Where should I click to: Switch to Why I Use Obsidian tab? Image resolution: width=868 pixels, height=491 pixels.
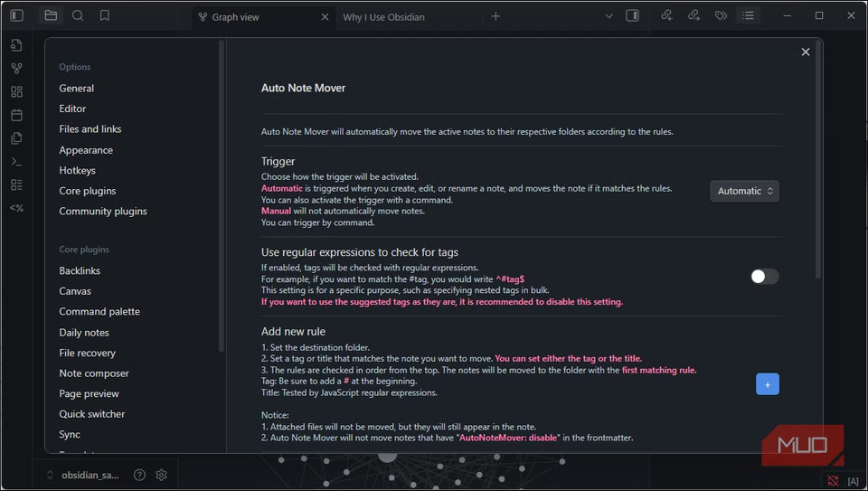(x=383, y=17)
